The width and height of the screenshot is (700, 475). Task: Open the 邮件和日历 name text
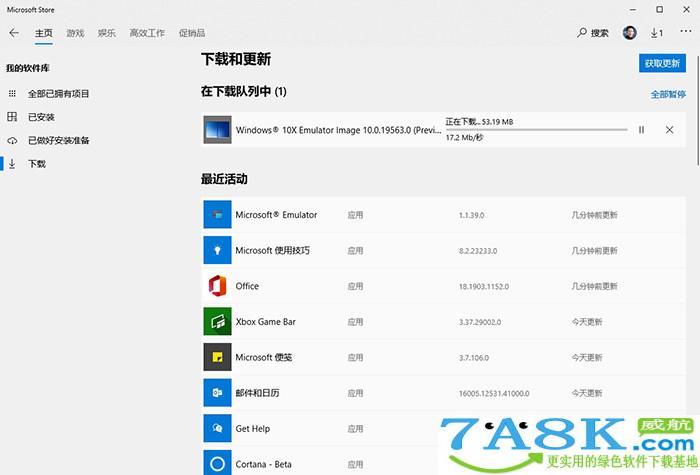[258, 393]
